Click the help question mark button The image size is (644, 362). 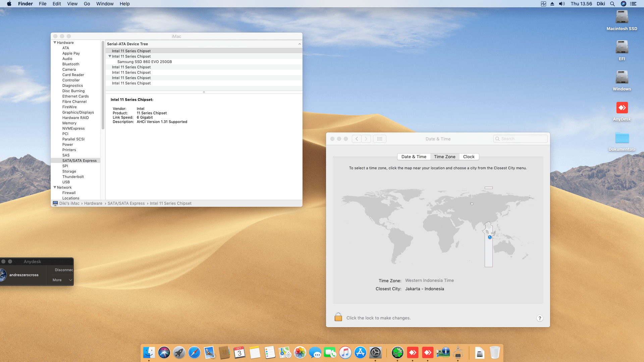(x=539, y=318)
